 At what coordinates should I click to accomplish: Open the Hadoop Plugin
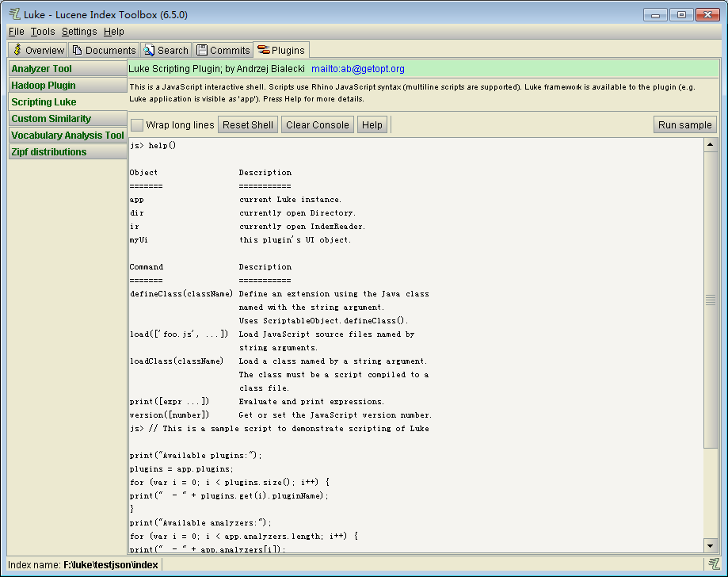(x=67, y=86)
